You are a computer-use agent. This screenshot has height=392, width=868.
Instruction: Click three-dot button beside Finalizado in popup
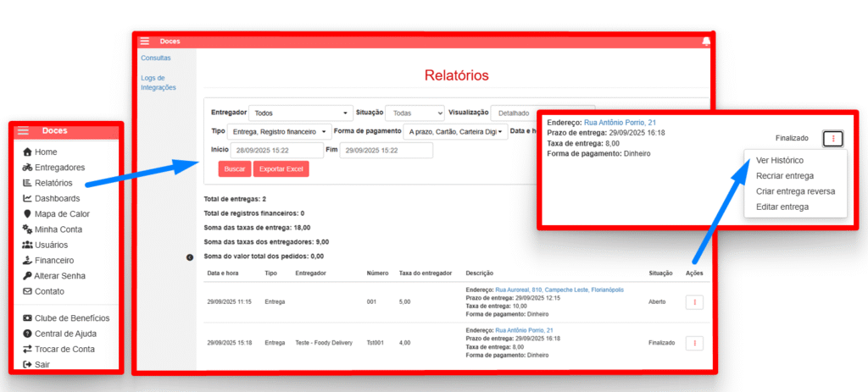tap(833, 138)
